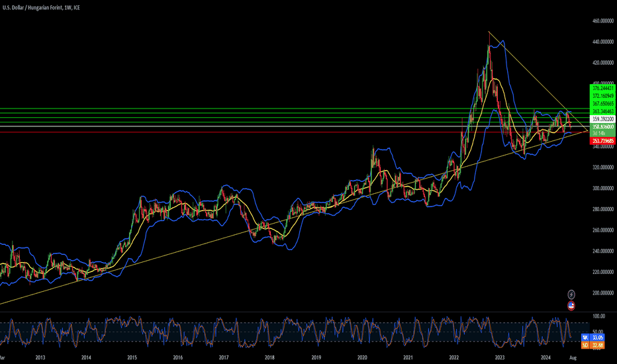
Task: Click the 2019 label on time axis
Action: [316, 357]
